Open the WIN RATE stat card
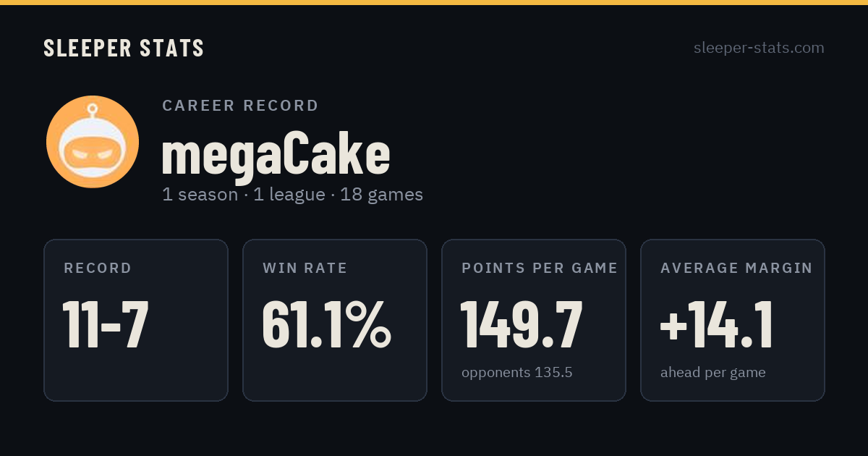Viewport: 868px width, 456px height. click(335, 320)
